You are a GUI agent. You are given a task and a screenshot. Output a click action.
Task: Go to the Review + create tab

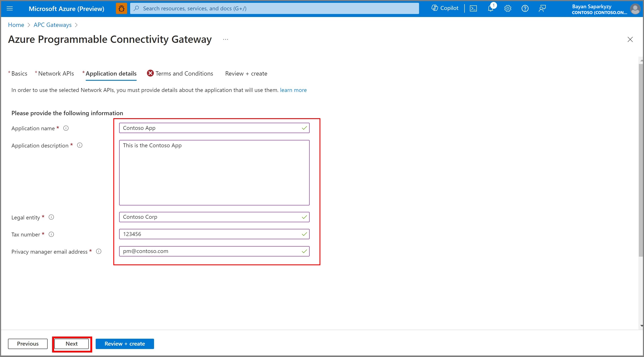tap(246, 73)
